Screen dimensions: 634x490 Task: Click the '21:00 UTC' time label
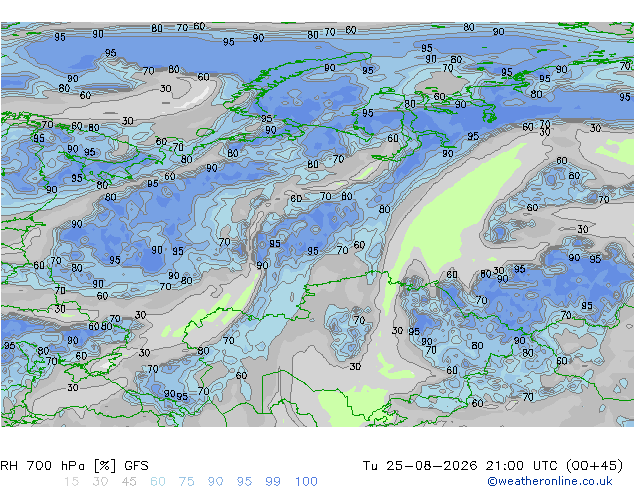[521, 465]
